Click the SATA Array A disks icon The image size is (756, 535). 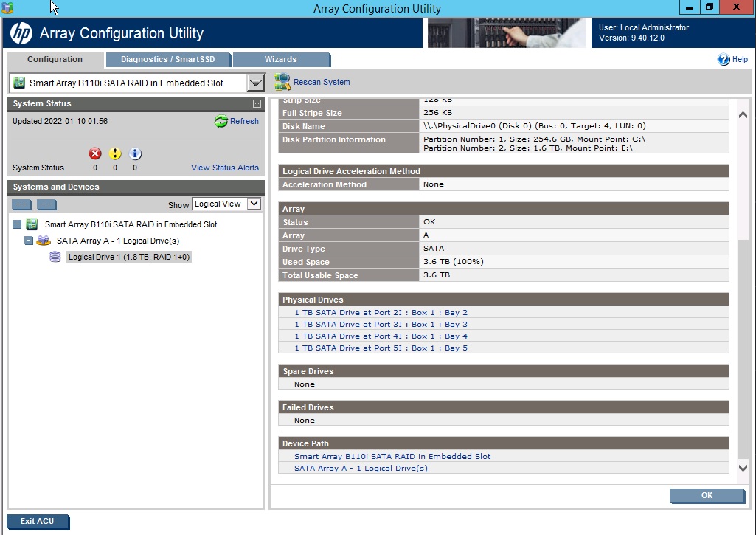pos(44,241)
